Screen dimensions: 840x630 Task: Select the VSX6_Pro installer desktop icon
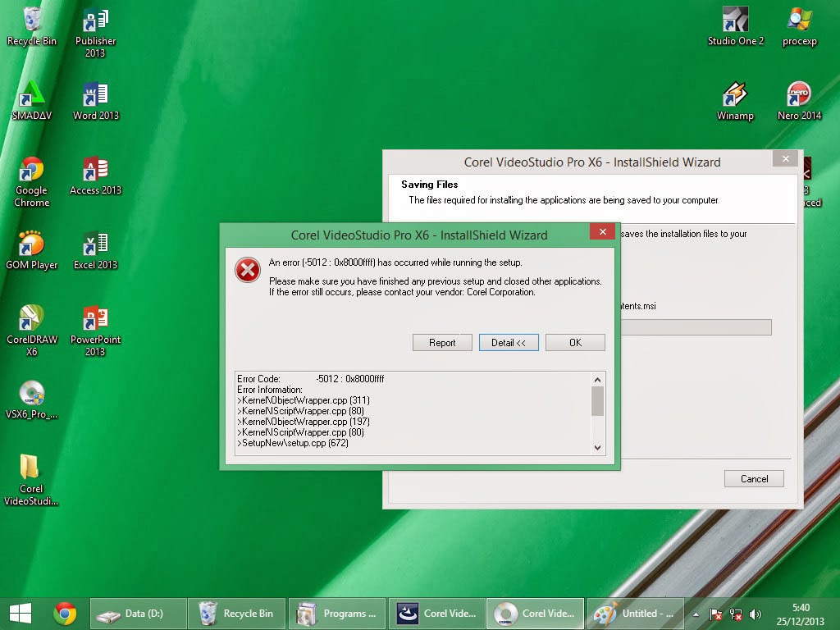coord(32,399)
